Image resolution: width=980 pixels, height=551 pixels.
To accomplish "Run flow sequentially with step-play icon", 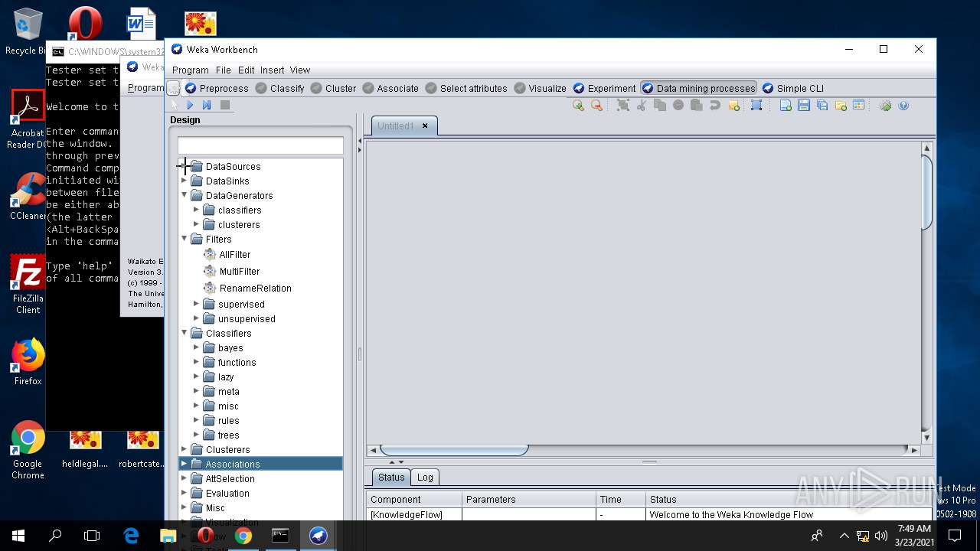I will [207, 105].
